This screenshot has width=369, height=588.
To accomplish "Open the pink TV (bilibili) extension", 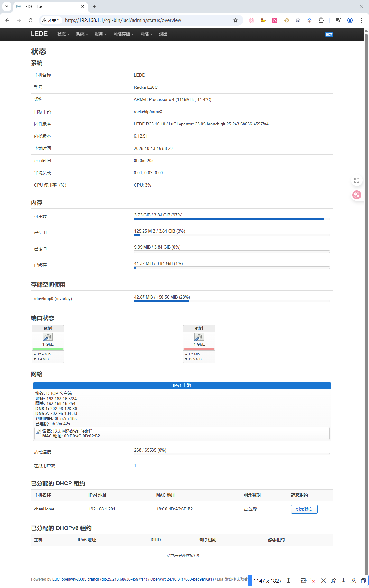I will (x=252, y=20).
